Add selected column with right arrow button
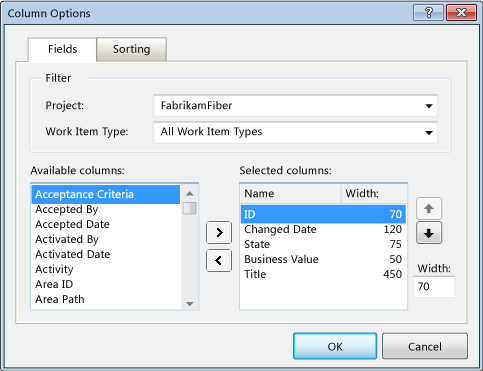The height and width of the screenshot is (371, 483). click(x=219, y=232)
